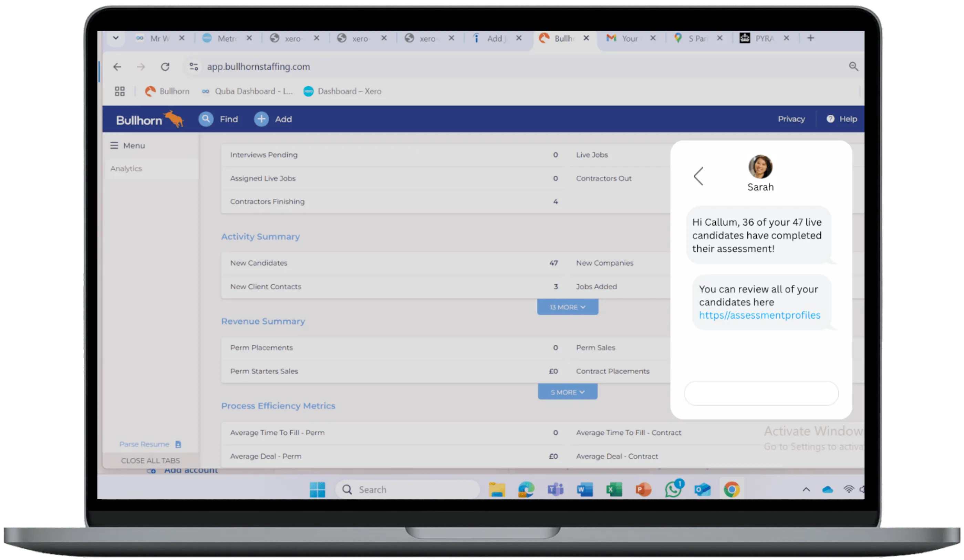Click the chat reply input field

(x=760, y=393)
